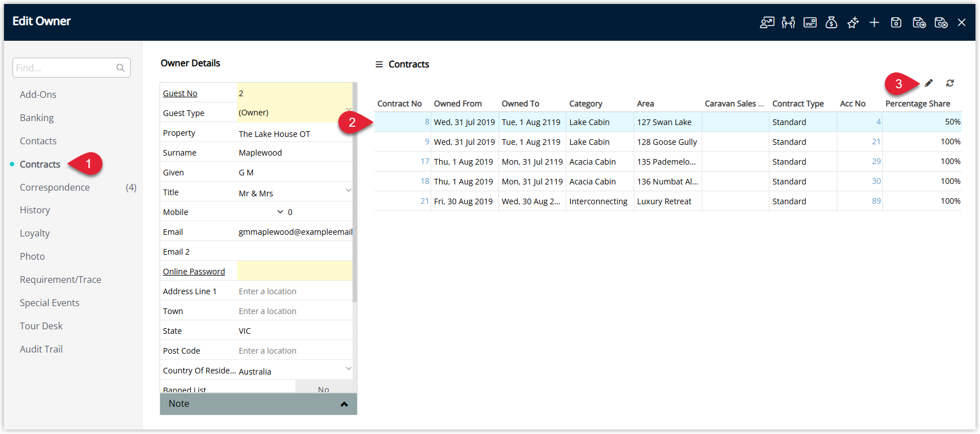Image resolution: width=980 pixels, height=434 pixels.
Task: Click the Email field gmmaplewood
Action: [294, 232]
